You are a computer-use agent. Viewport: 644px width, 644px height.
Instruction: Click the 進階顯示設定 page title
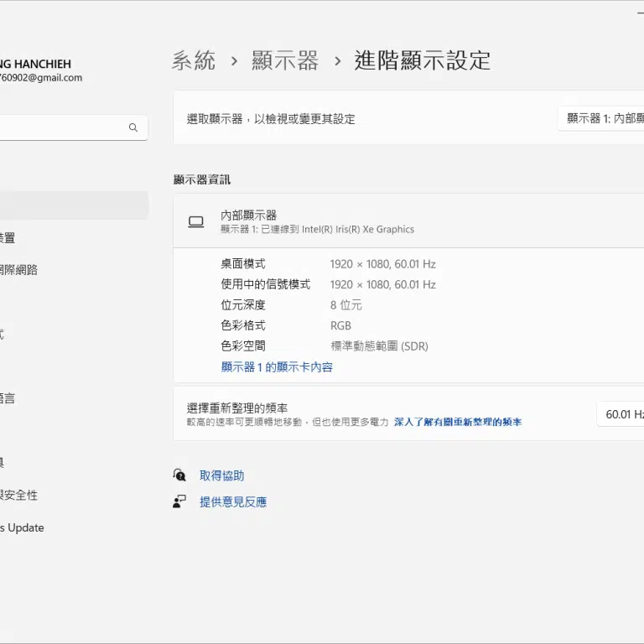point(422,61)
